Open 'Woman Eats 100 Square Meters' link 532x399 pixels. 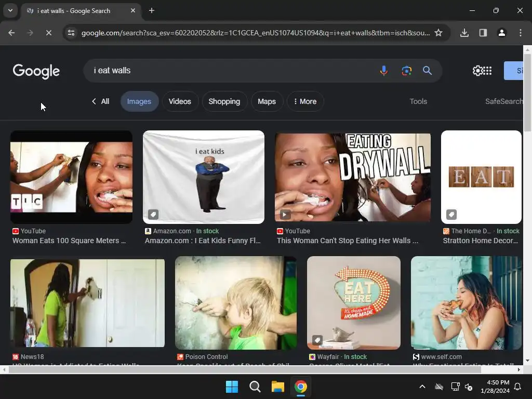coord(69,241)
